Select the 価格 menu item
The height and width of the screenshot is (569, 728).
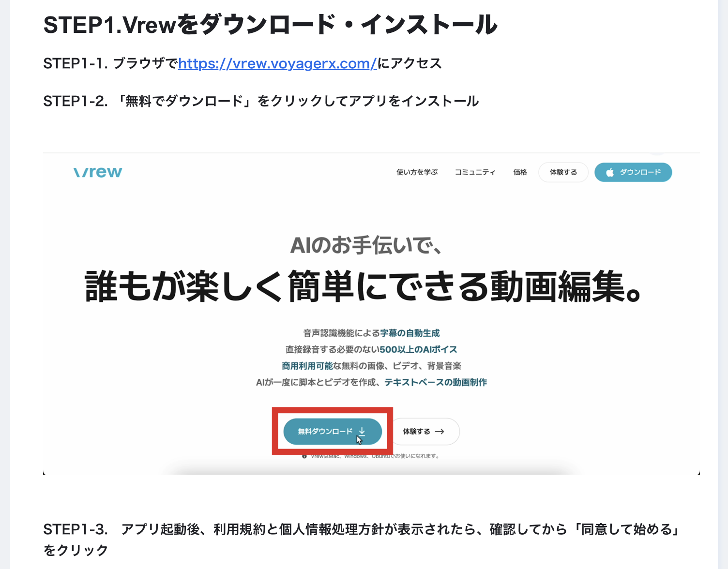pos(520,172)
